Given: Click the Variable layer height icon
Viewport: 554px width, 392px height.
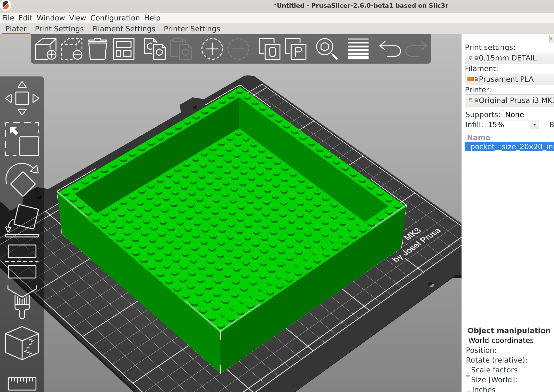Looking at the screenshot, I should tap(358, 49).
